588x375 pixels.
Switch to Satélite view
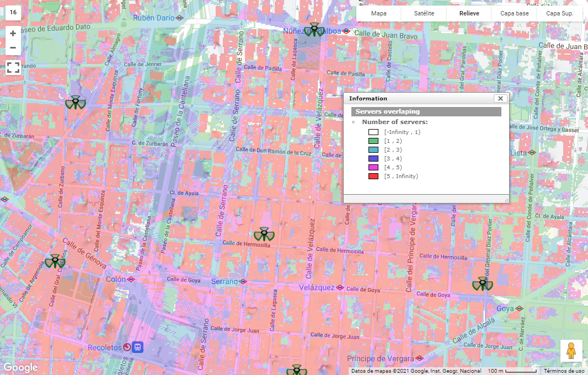pyautogui.click(x=424, y=13)
